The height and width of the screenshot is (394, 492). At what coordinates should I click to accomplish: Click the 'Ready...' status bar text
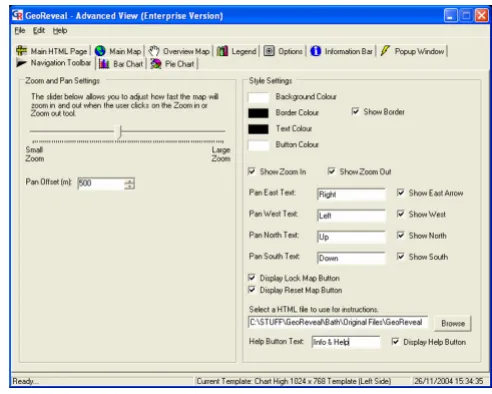click(25, 381)
